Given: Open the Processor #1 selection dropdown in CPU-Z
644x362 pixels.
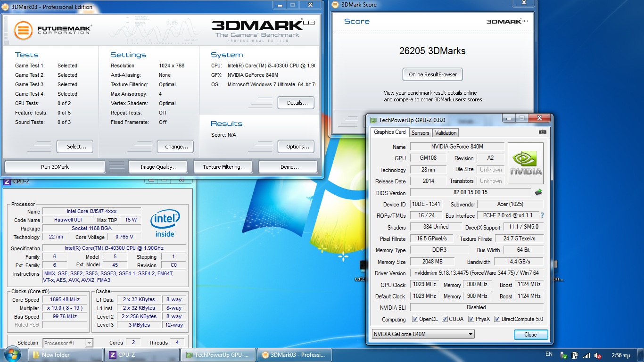Looking at the screenshot, I should (68, 343).
